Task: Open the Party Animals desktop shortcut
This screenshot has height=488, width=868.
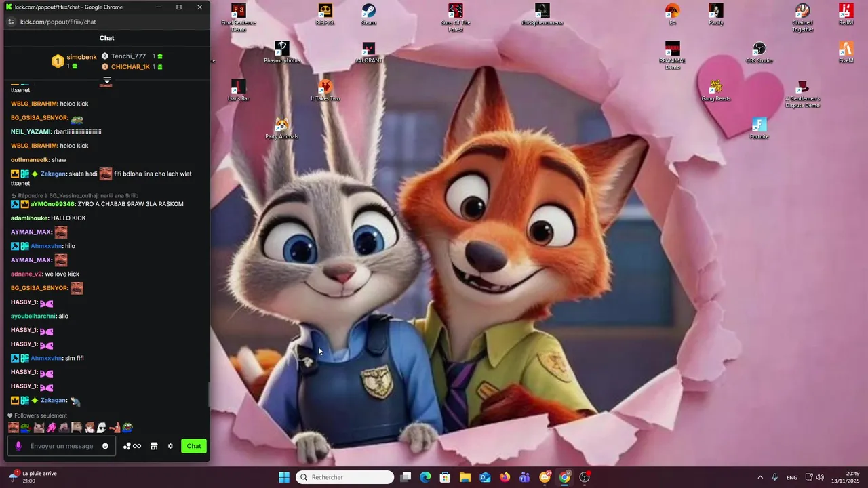Action: pyautogui.click(x=281, y=128)
